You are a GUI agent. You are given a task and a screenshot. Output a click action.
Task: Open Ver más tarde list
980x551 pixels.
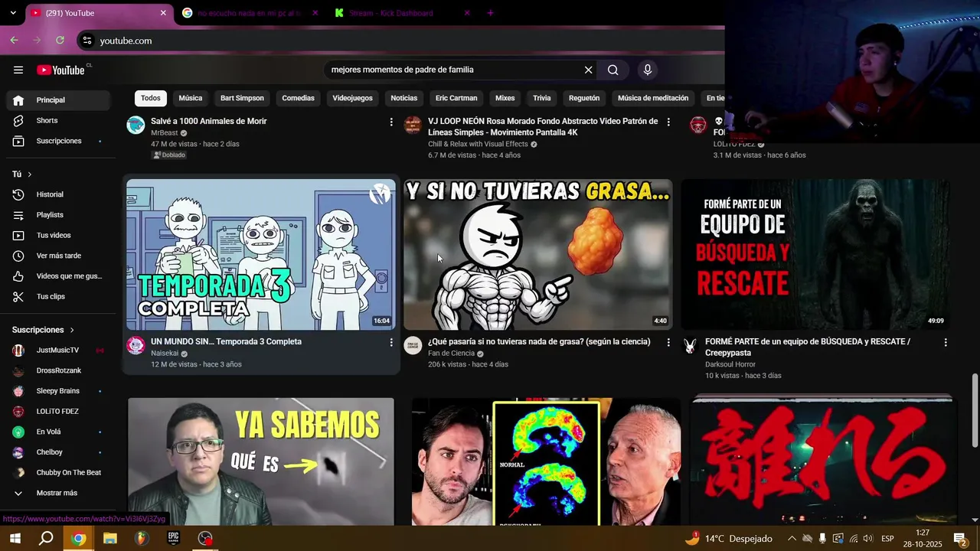point(58,256)
